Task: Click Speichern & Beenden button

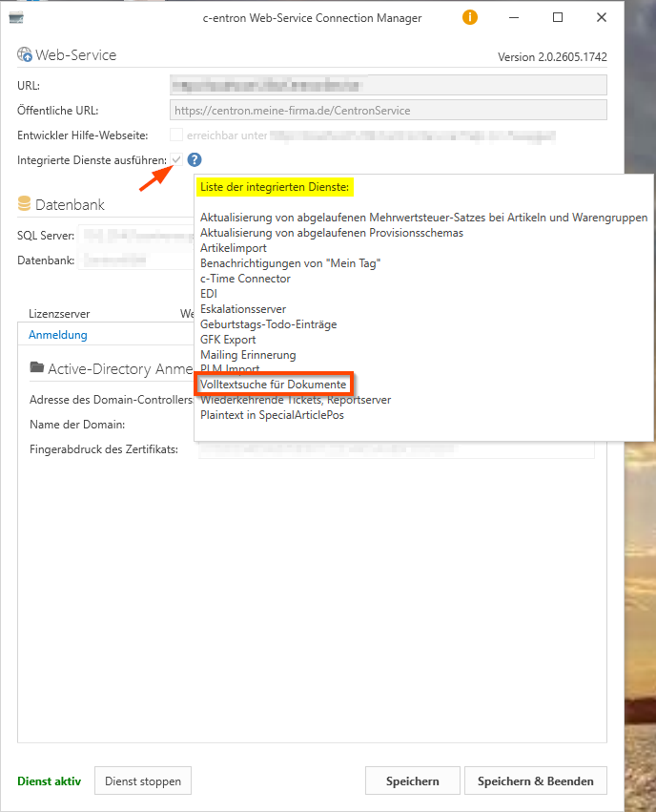Action: (x=536, y=781)
